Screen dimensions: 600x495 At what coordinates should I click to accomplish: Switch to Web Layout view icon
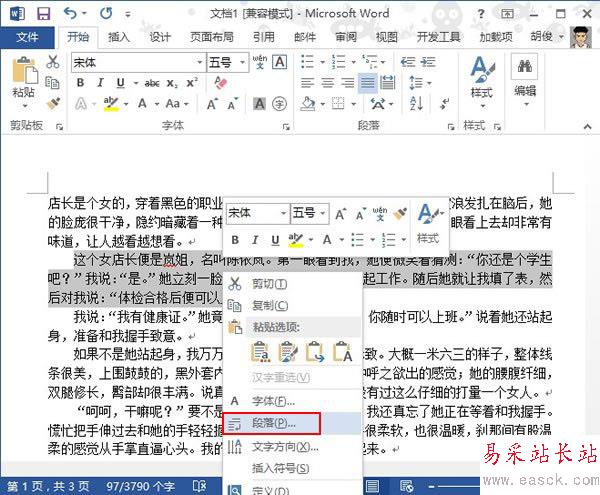click(406, 486)
